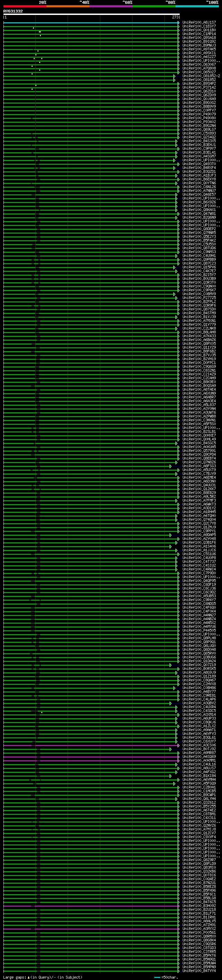Select entry UniRef100_O63067
The height and width of the screenshot is (980, 222).
(199, 64)
